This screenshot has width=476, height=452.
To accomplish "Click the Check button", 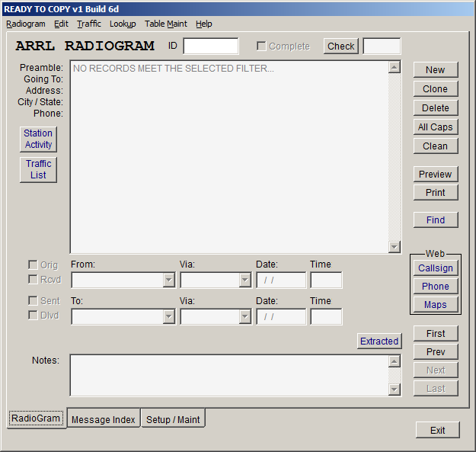I will click(341, 46).
